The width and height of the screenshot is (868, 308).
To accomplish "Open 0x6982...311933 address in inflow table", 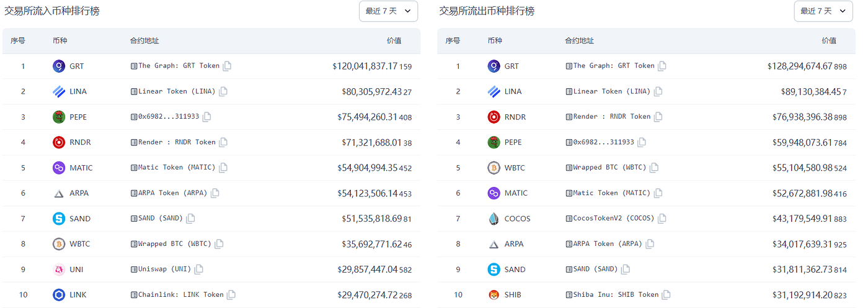I will 169,117.
